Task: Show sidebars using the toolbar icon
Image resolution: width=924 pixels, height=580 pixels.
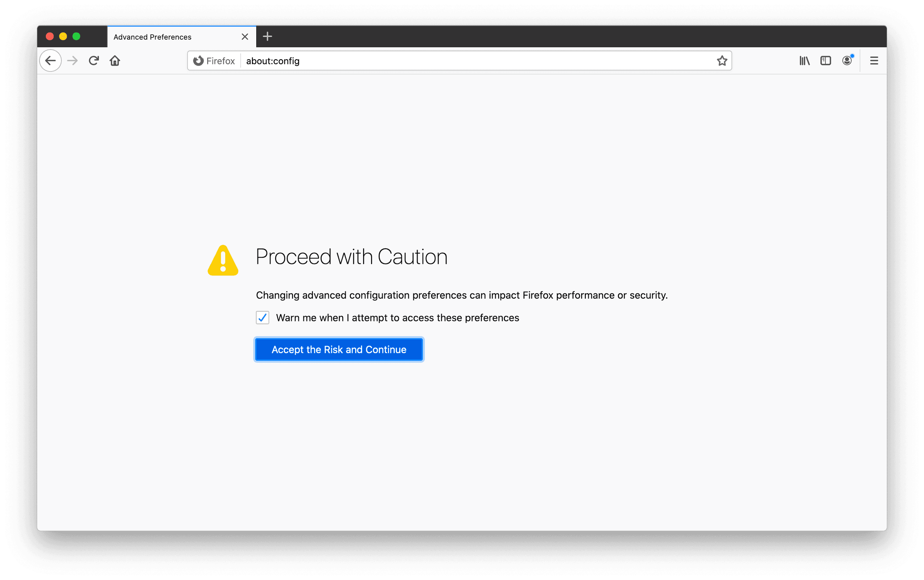Action: point(825,61)
